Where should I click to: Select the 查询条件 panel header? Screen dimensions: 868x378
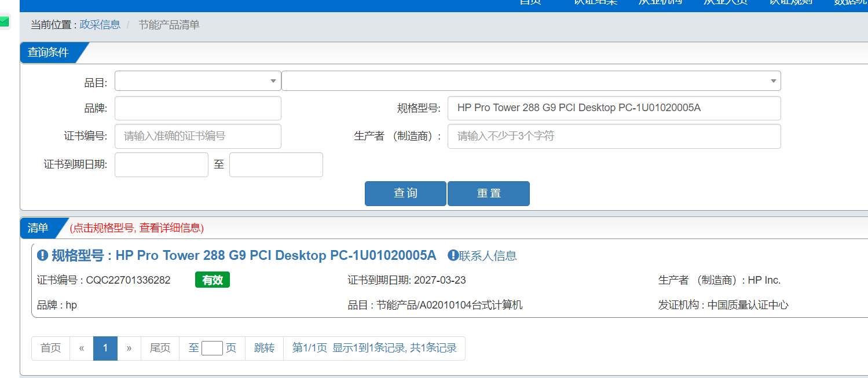(x=49, y=53)
